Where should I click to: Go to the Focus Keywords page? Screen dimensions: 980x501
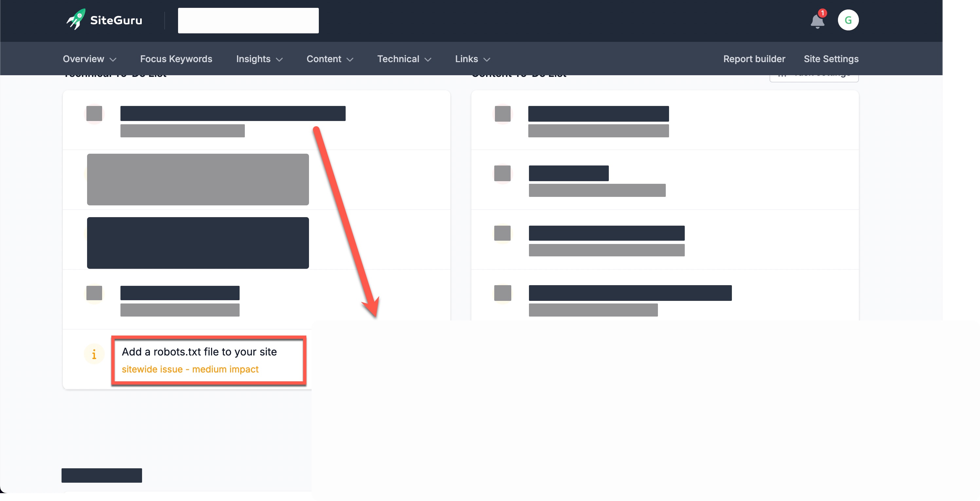176,59
